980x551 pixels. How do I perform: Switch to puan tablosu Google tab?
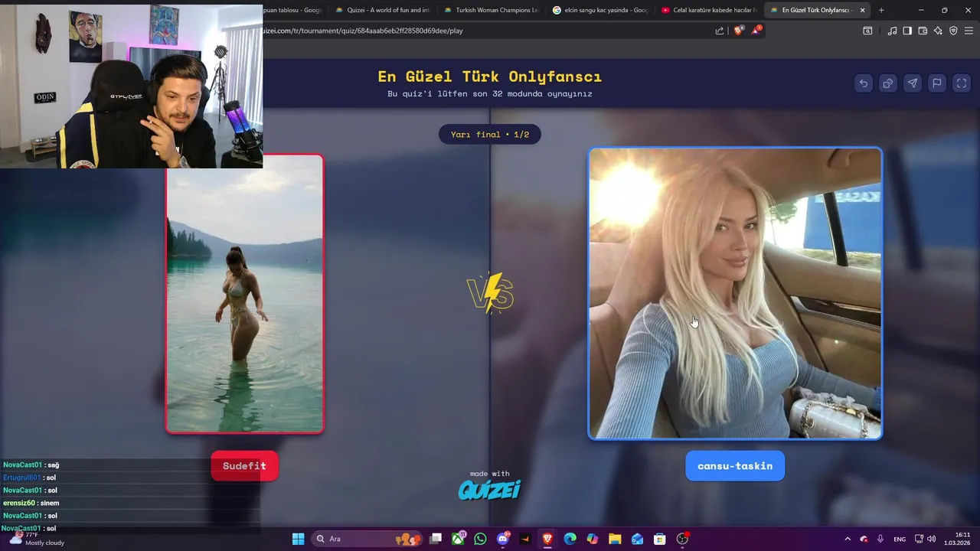[x=293, y=10]
